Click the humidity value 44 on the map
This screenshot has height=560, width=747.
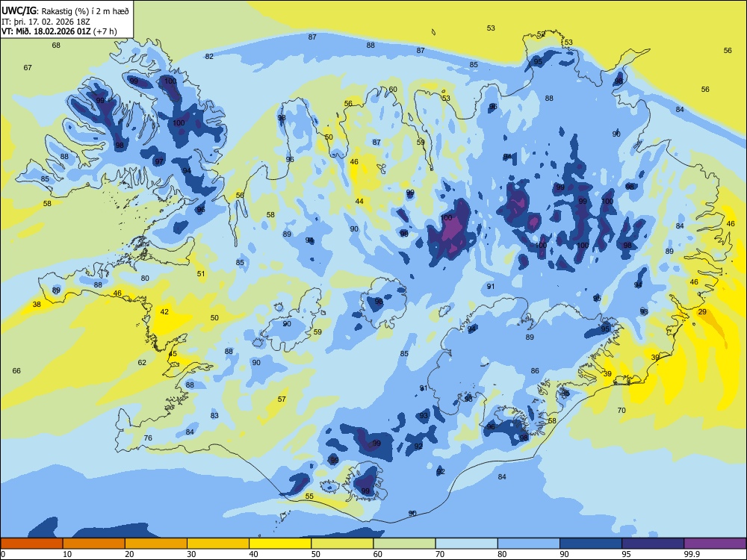359,202
